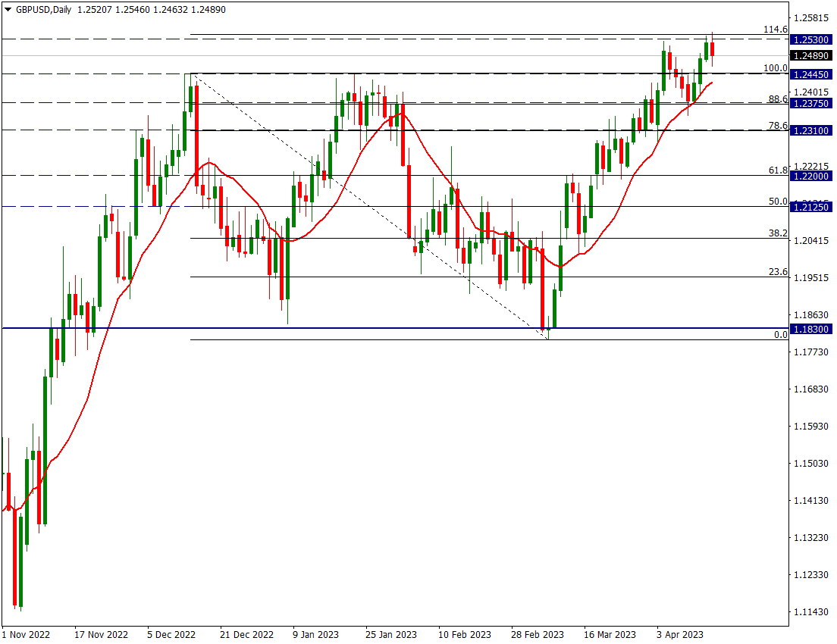Click the 1.13230 price axis value
This screenshot has height=644, width=837.
(811, 537)
